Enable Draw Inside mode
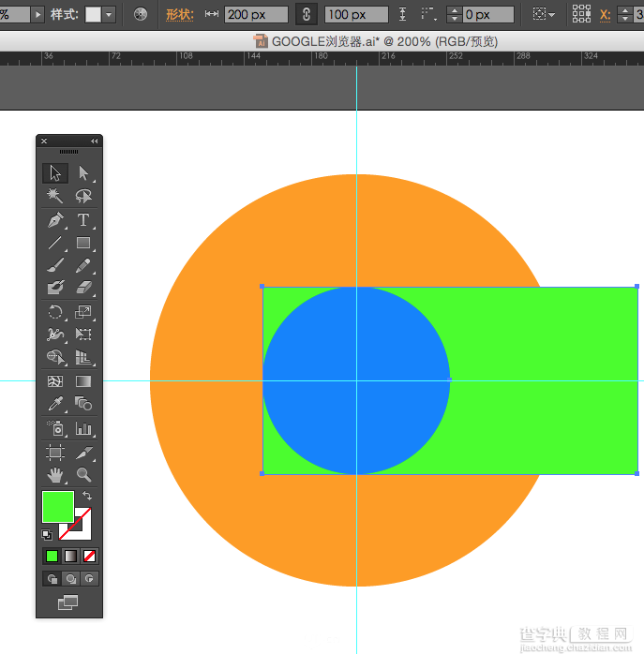Viewport: 644px width, 654px height. (x=89, y=579)
